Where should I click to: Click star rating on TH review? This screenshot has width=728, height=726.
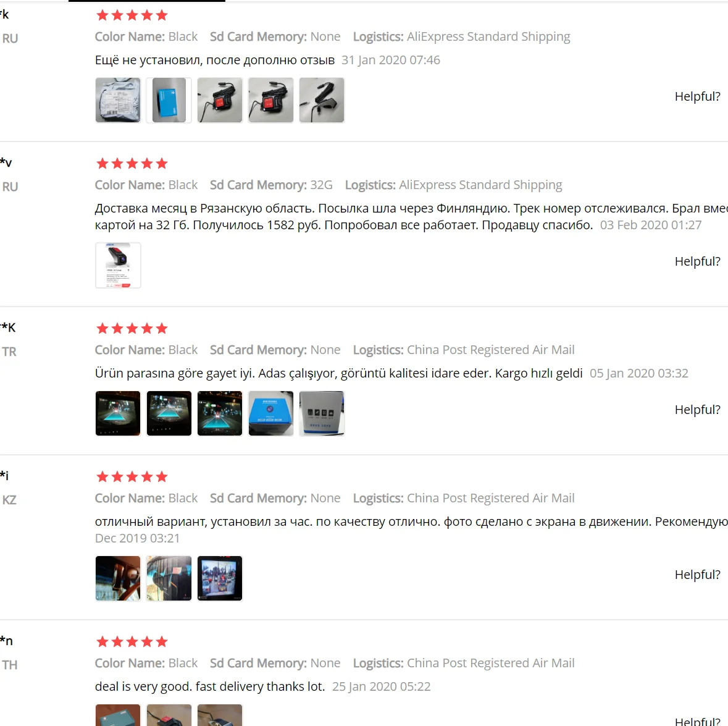[x=132, y=642]
